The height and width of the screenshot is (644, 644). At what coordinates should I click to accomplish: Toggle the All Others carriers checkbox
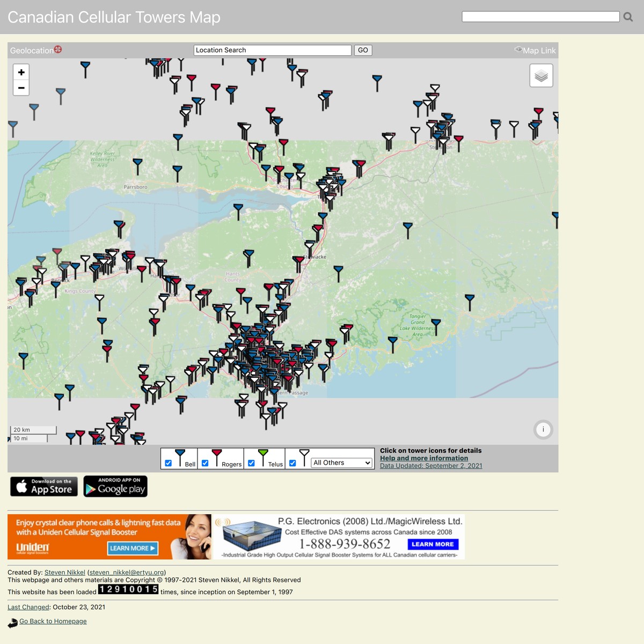tap(292, 463)
